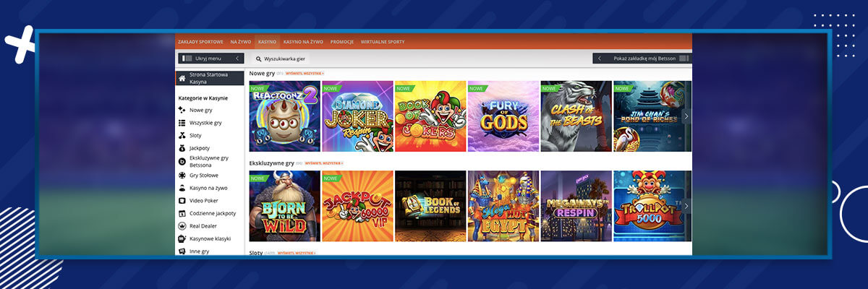The image size is (868, 289).
Task: Select Kasynowe klasyki category text
Action: [211, 238]
